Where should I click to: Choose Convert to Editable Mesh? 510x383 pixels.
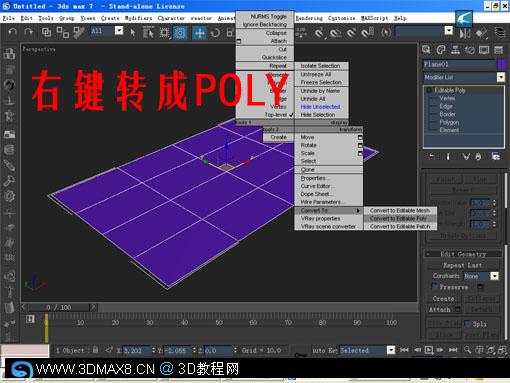pos(399,210)
